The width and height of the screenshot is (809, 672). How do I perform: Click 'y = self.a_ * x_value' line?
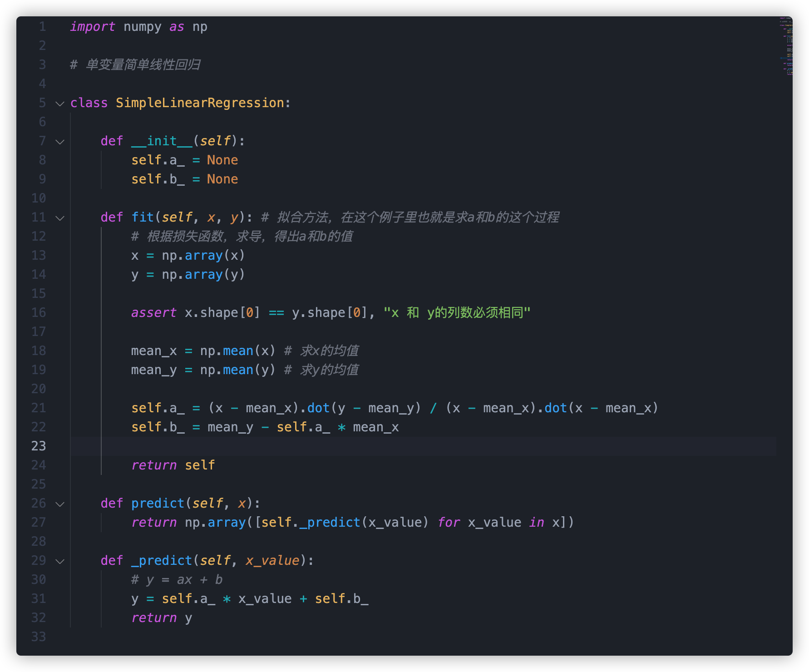coord(250,599)
